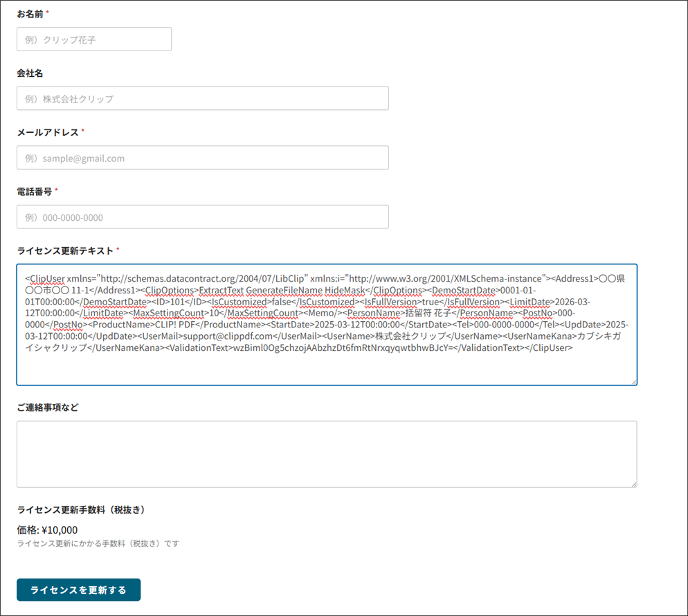Click the underlined ClipUser tag at XML start
The image size is (688, 616).
(47, 278)
